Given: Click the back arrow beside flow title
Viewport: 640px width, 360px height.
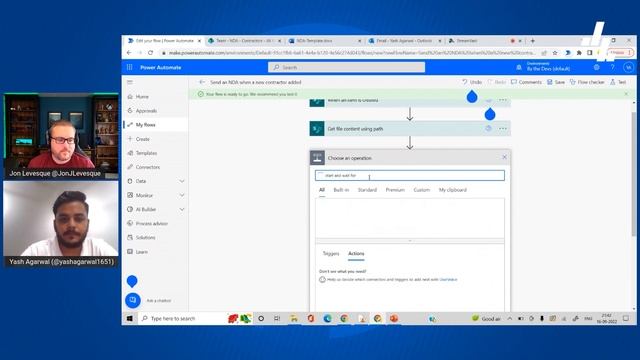Looking at the screenshot, I should (x=202, y=82).
